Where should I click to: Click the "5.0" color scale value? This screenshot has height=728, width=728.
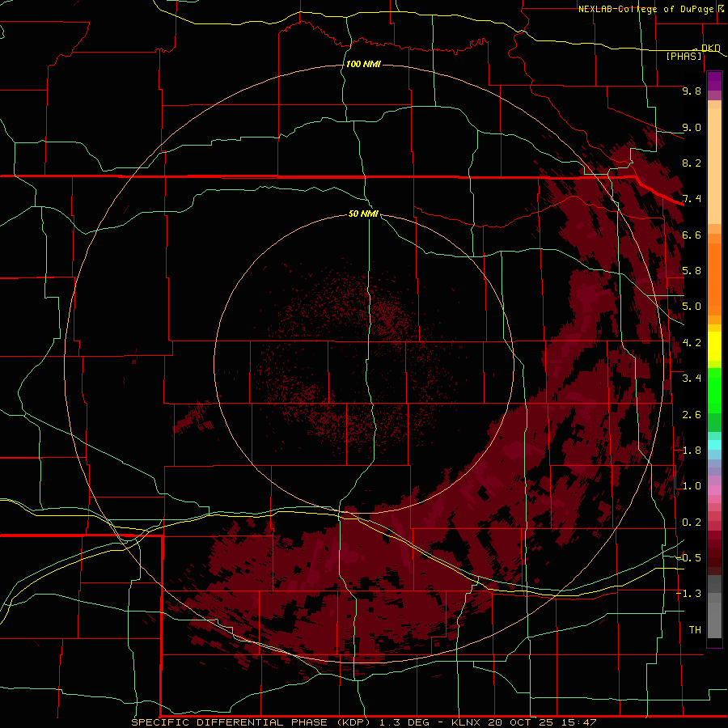coord(692,307)
